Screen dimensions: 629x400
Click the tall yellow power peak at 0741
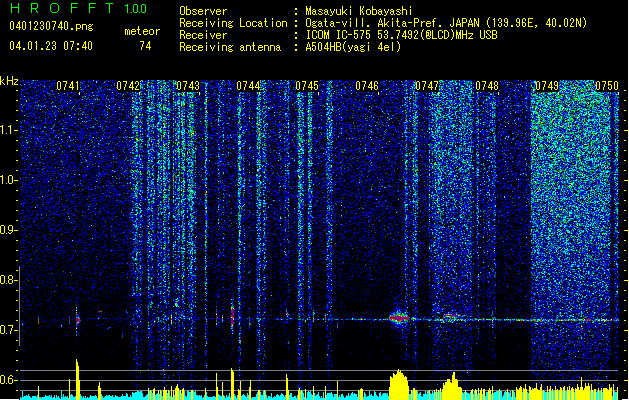point(77,378)
